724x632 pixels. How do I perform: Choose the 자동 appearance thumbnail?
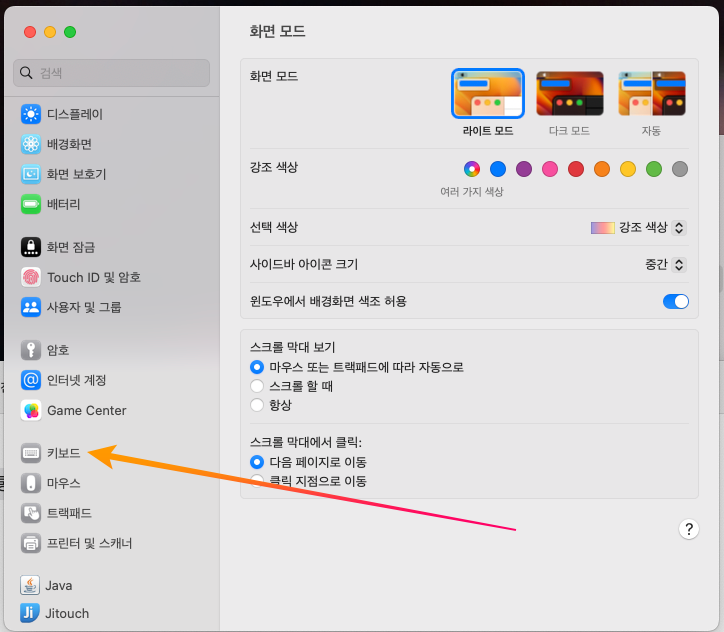point(652,94)
